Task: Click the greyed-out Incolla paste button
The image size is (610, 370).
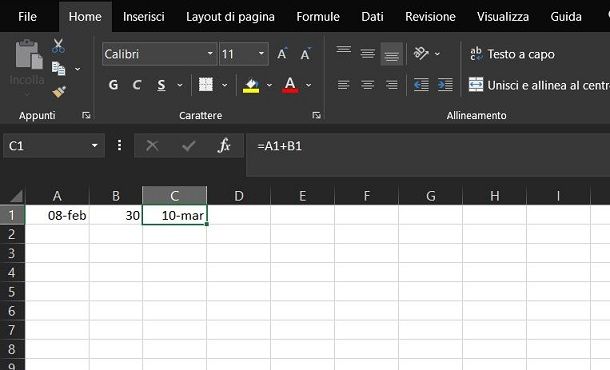Action: [x=27, y=67]
